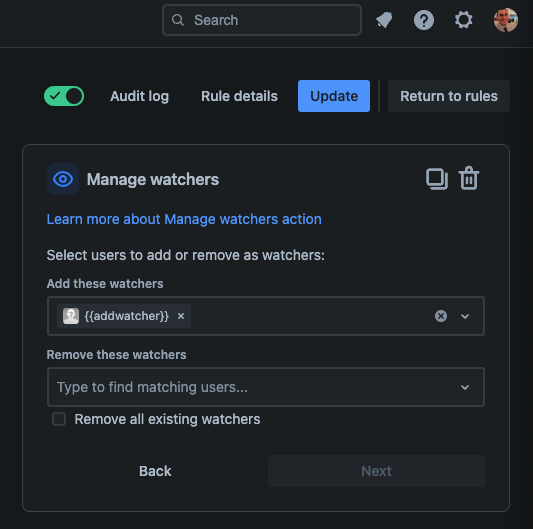Image resolution: width=533 pixels, height=529 pixels.
Task: Click the Manage watchers eye icon
Action: pos(63,179)
